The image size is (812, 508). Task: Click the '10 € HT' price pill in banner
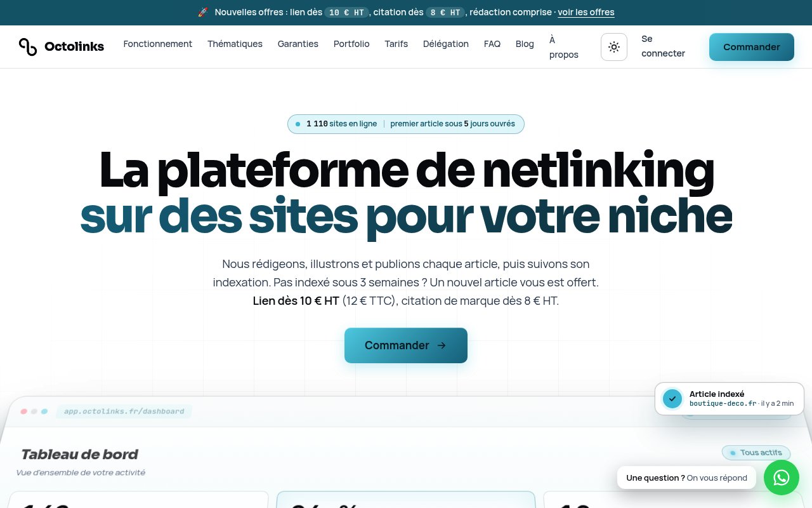[x=347, y=13]
